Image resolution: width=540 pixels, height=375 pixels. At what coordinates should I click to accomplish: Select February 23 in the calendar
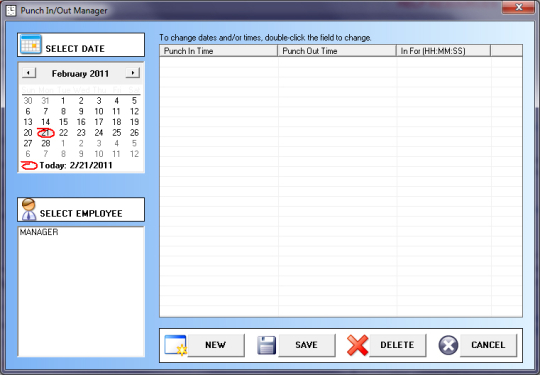click(x=81, y=133)
